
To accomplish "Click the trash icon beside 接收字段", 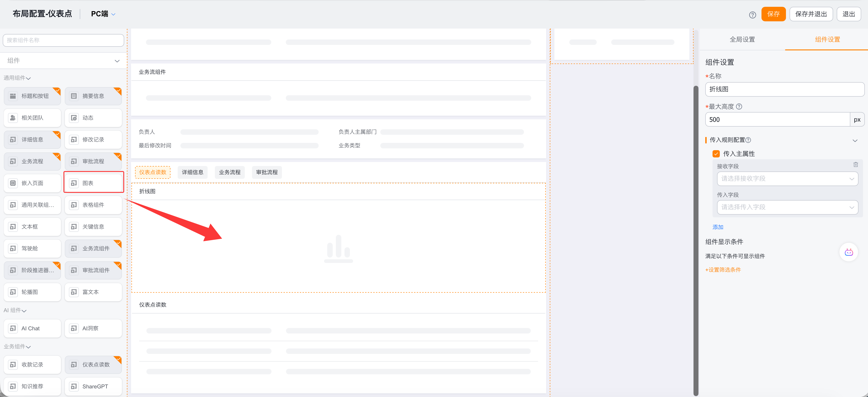I will pos(855,165).
